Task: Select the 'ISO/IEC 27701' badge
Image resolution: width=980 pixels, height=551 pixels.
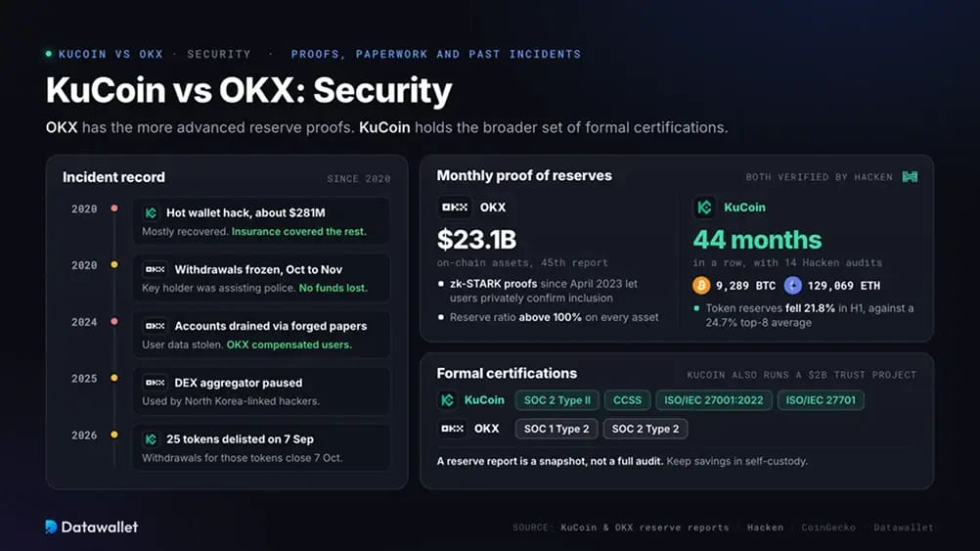Action: (x=821, y=400)
